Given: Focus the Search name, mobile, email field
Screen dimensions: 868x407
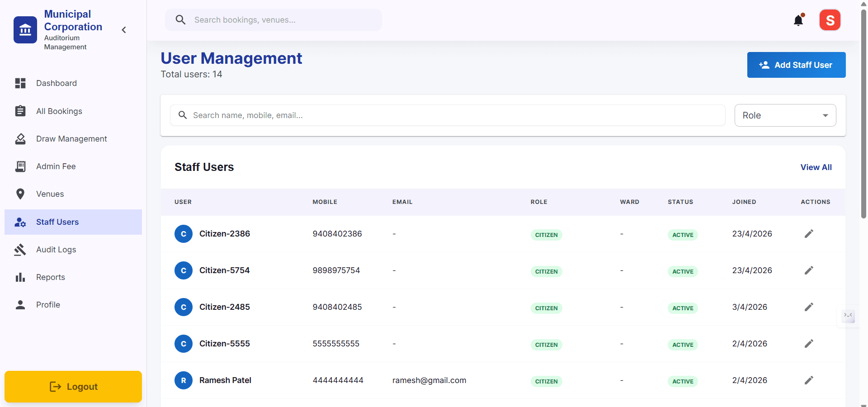Looking at the screenshot, I should pyautogui.click(x=448, y=115).
